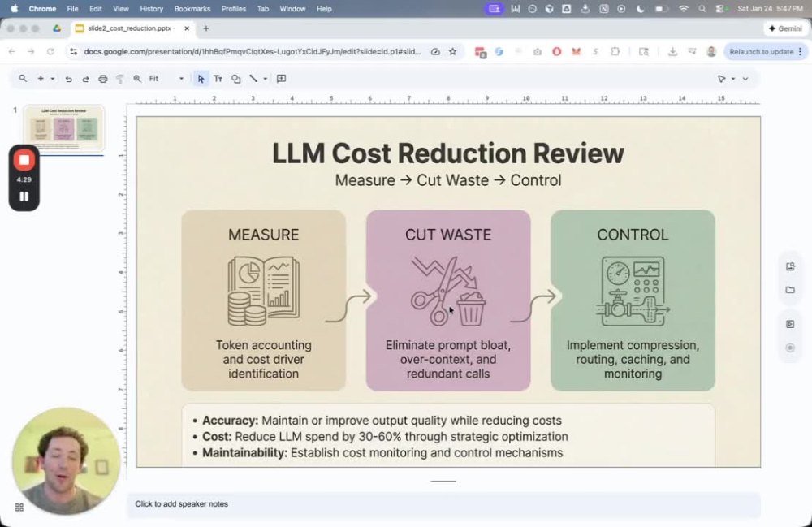Choose the Select arrow cursor tool
Viewport: 812px width, 527px height.
click(201, 79)
